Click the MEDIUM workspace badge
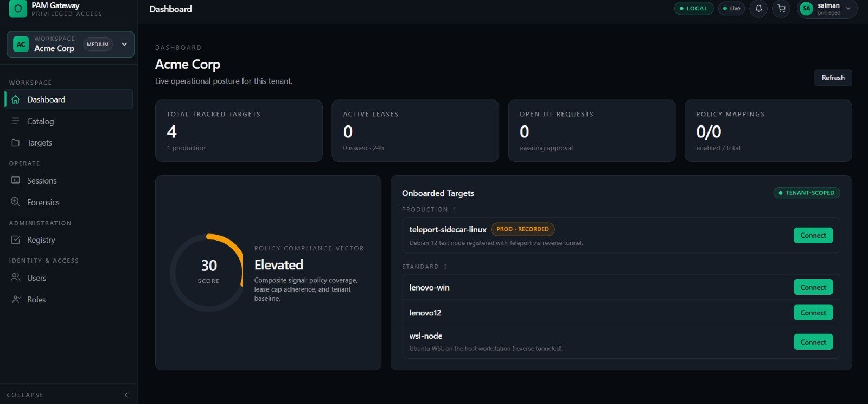 point(98,45)
